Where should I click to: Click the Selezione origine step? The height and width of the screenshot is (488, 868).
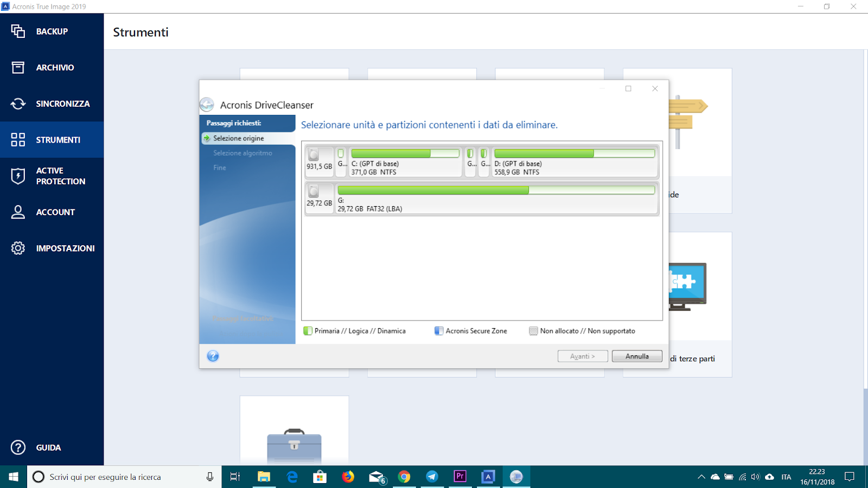coord(247,138)
